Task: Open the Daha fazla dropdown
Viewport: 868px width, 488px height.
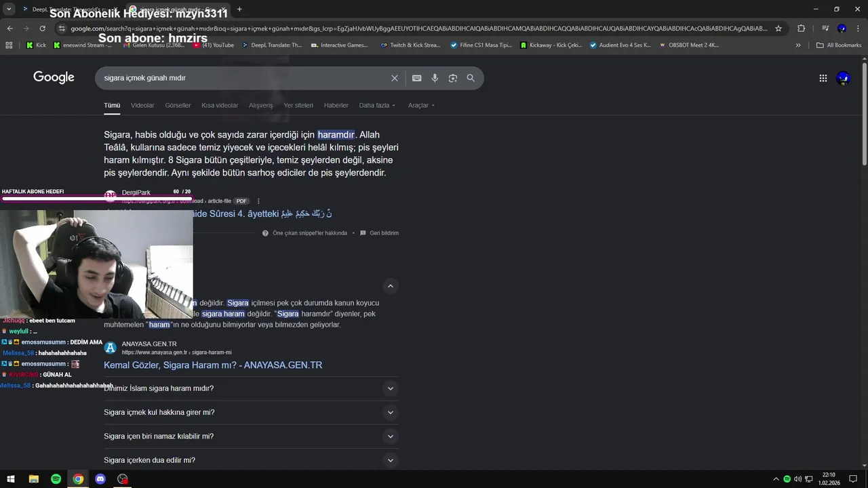Action: point(377,106)
